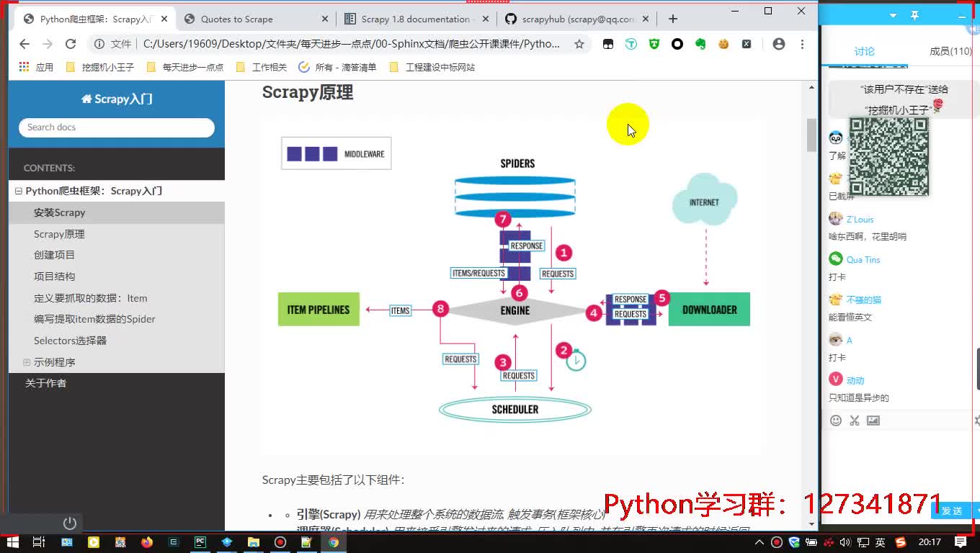The image size is (980, 553).
Task: Open 所有 - 滴答清单 bookmark
Action: (337, 67)
